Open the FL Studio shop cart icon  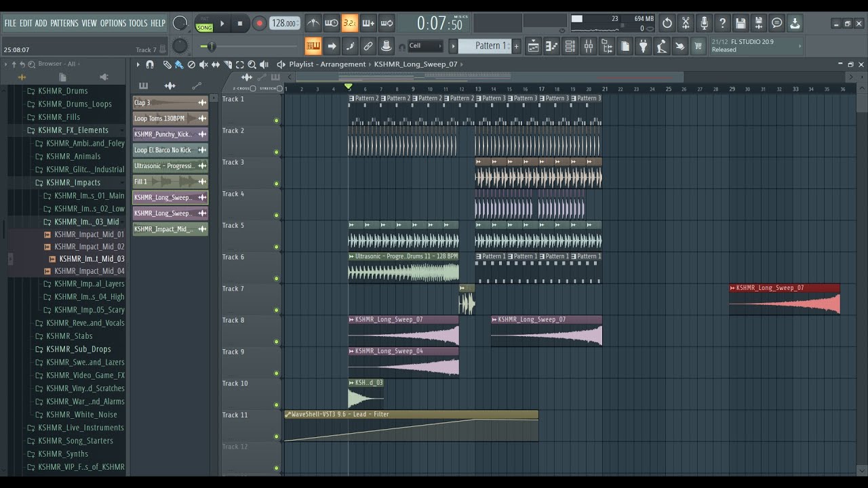(x=698, y=46)
